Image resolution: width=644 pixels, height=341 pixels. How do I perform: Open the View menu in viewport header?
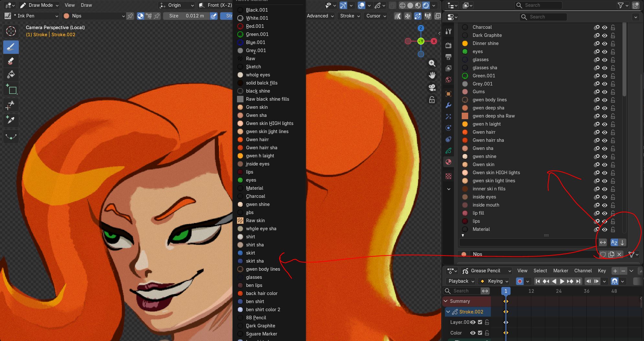click(x=70, y=5)
